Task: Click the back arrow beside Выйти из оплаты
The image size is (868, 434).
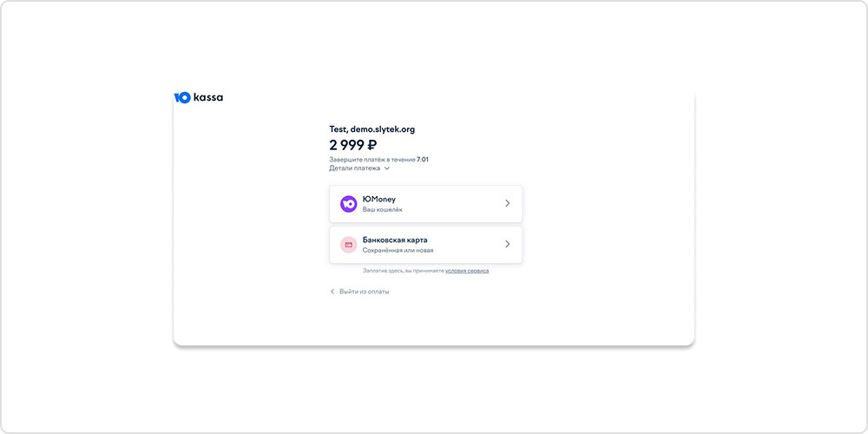Action: (x=332, y=292)
